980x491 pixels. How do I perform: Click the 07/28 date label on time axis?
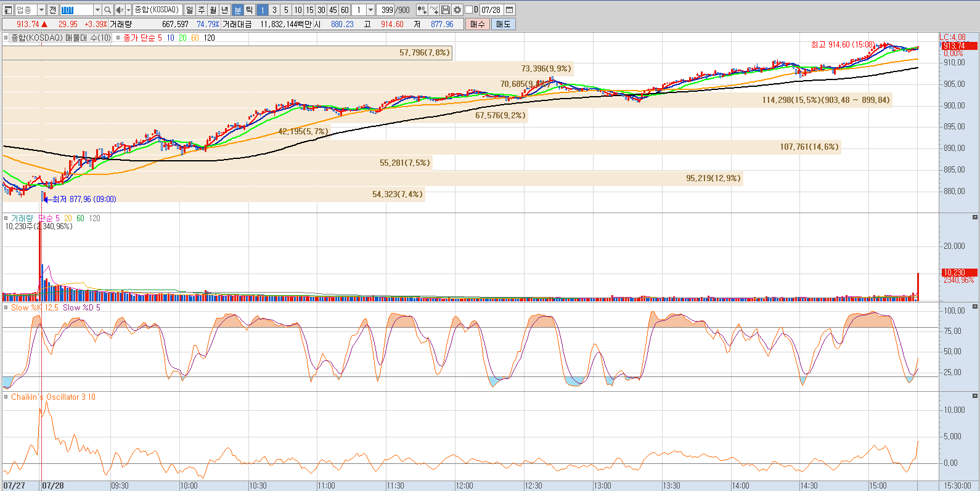click(53, 485)
